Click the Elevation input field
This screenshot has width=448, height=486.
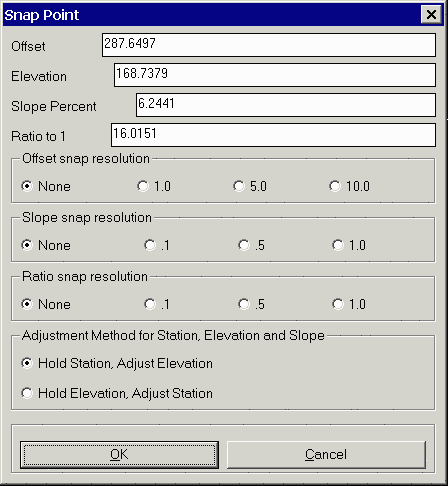(275, 75)
